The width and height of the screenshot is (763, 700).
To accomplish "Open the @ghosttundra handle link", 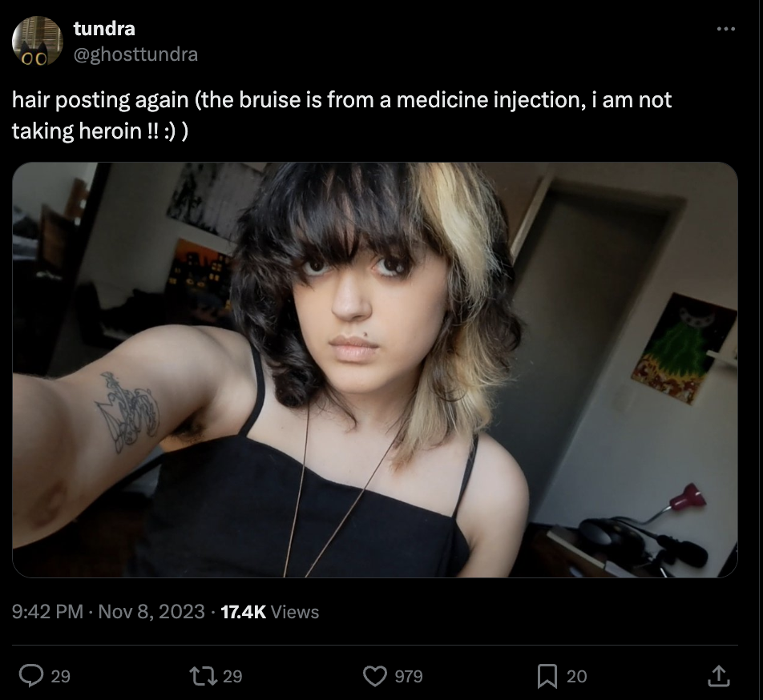I will [135, 54].
